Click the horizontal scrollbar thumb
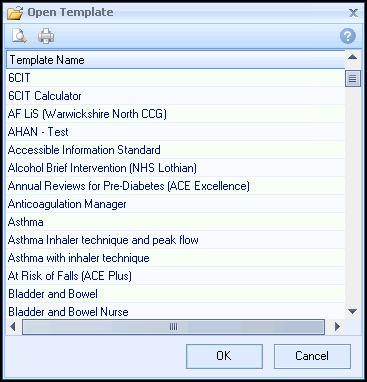The height and width of the screenshot is (382, 367). [x=173, y=327]
